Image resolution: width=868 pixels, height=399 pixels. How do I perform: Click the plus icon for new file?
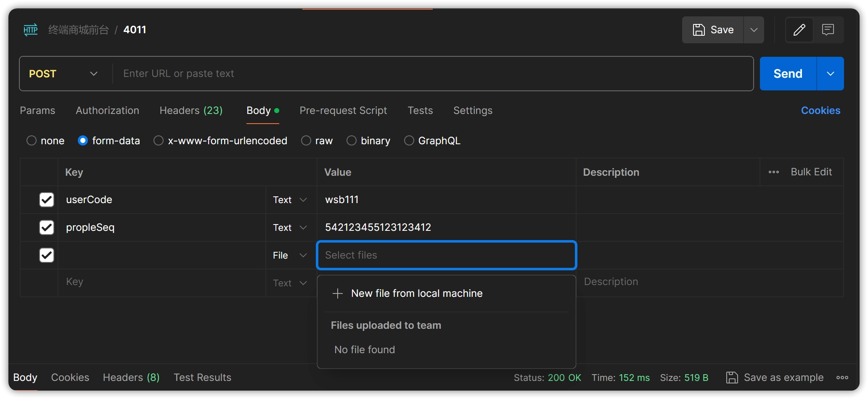pyautogui.click(x=338, y=293)
